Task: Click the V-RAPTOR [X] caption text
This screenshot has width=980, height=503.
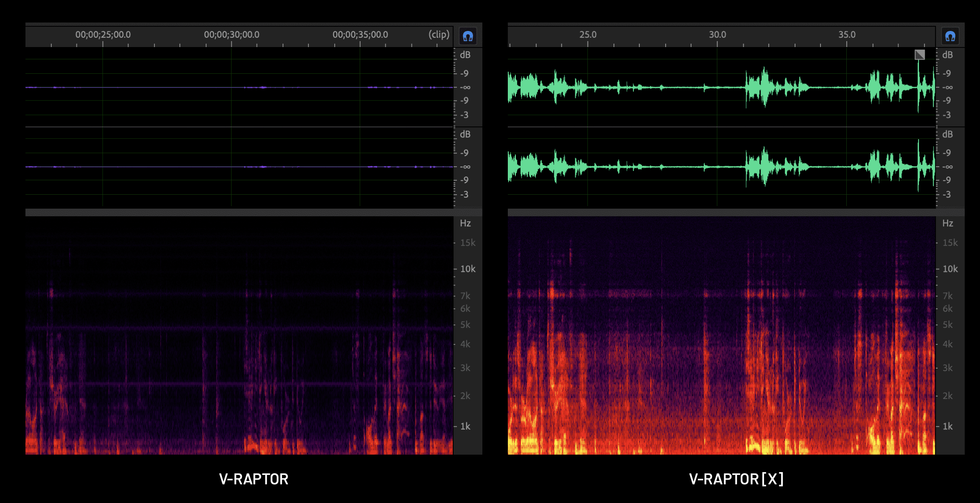Action: click(736, 479)
